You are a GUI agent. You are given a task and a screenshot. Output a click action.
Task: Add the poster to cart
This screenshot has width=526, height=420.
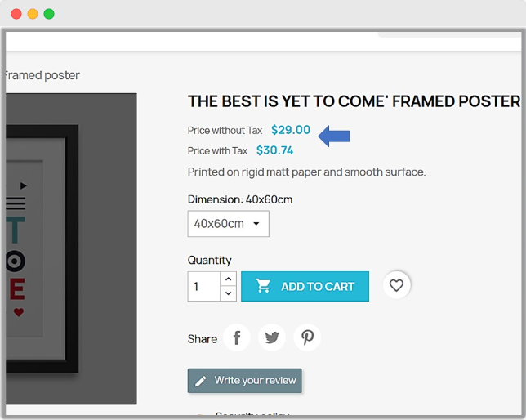click(305, 286)
